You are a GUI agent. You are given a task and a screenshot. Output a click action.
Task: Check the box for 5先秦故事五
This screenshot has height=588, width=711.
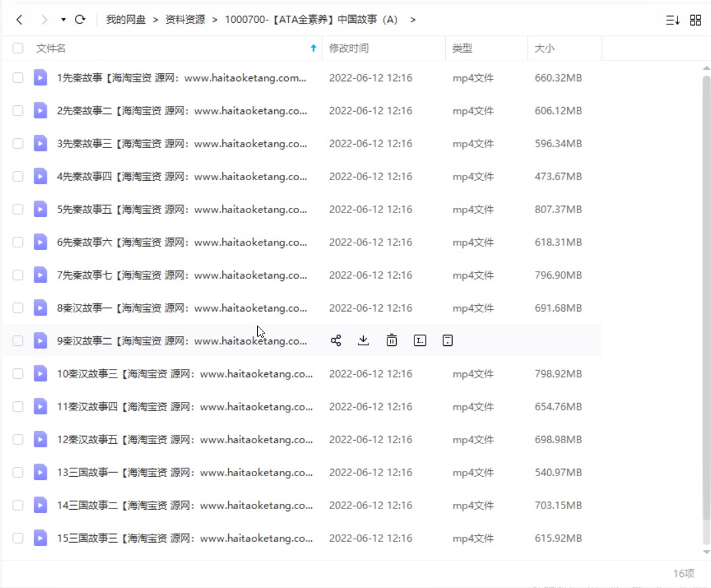18,209
